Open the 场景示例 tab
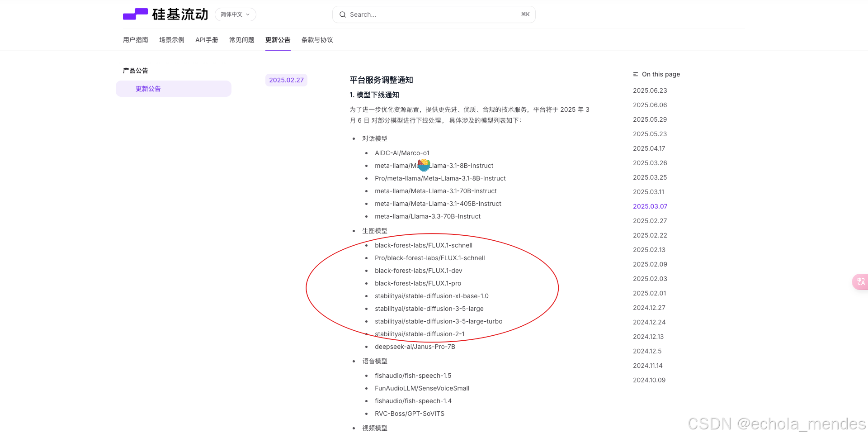The height and width of the screenshot is (438, 868). click(172, 40)
